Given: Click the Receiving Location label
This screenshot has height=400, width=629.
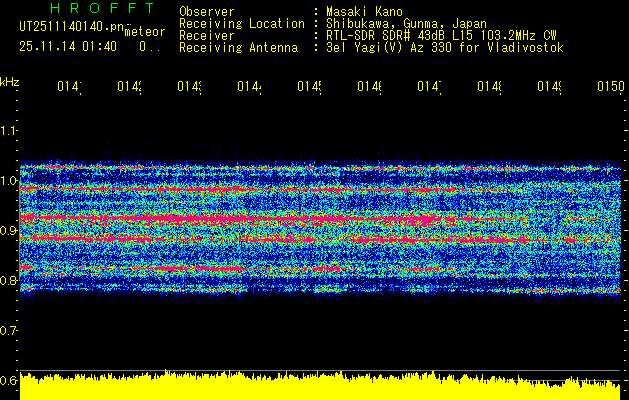Looking at the screenshot, I should pyautogui.click(x=242, y=24).
